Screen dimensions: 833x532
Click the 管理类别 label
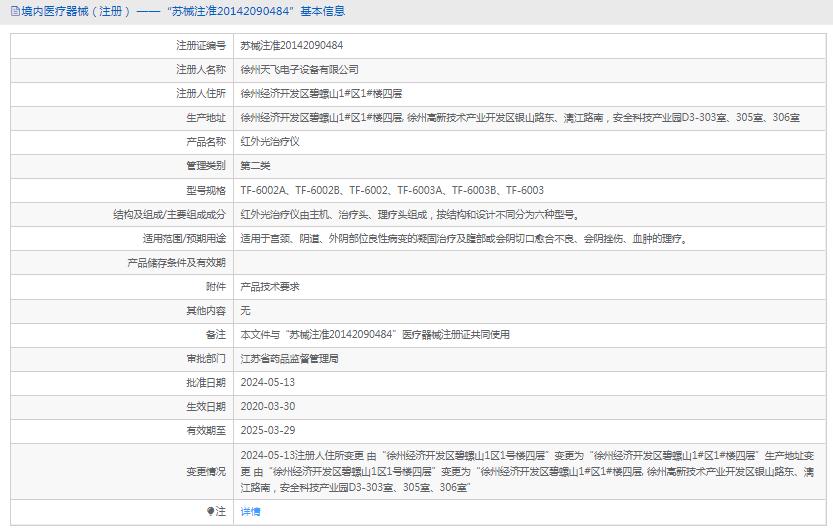coord(206,166)
